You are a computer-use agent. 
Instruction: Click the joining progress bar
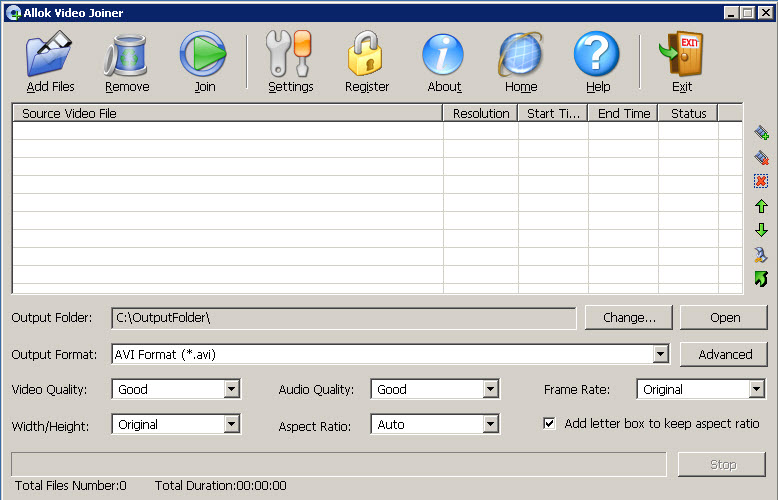click(x=339, y=464)
